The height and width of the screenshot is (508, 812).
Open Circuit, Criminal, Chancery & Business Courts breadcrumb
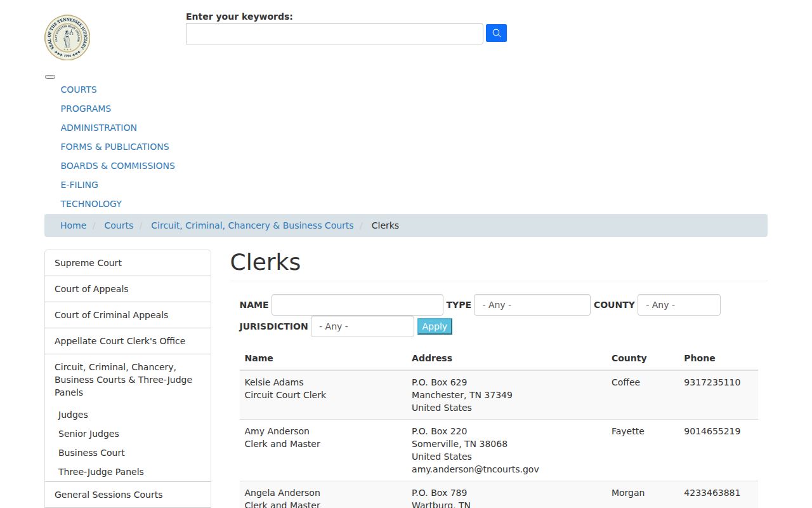(252, 225)
